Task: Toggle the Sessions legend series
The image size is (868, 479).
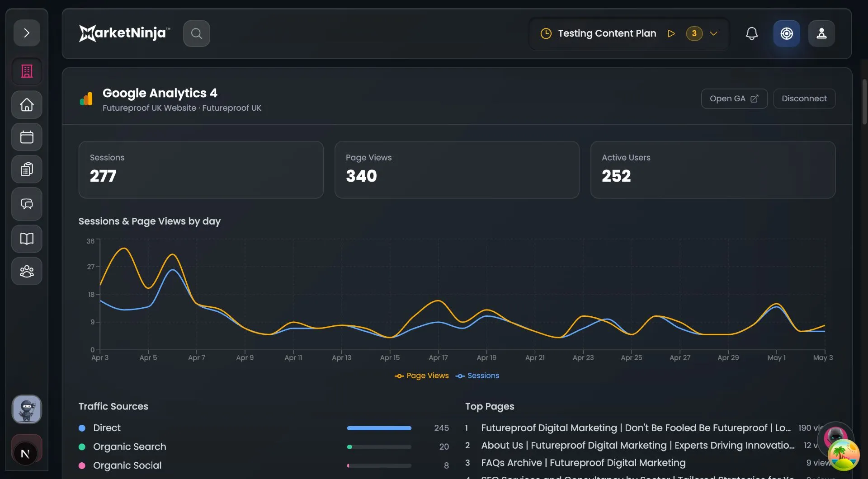Action: tap(477, 376)
